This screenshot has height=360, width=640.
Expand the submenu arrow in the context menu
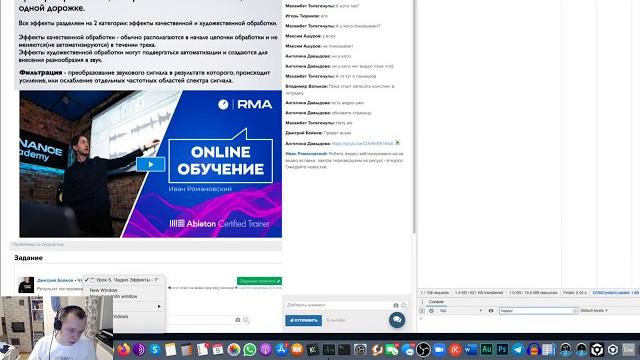159,306
